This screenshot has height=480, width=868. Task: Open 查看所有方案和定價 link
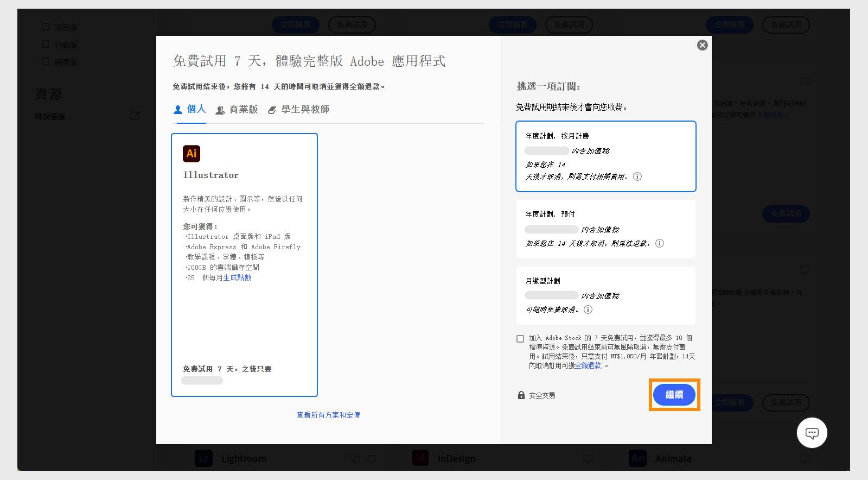[x=328, y=415]
